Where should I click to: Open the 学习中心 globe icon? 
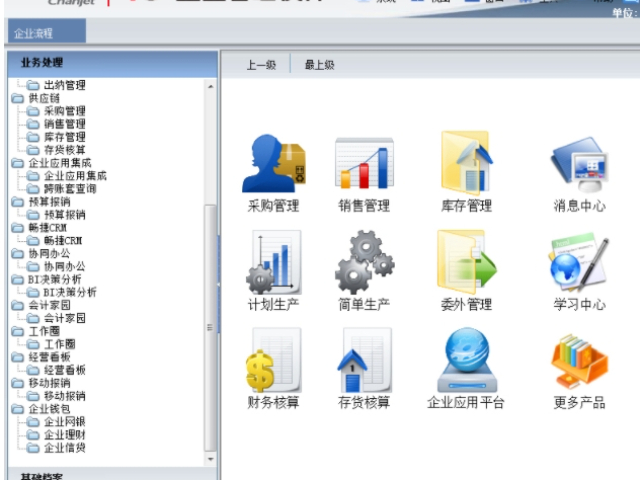(x=579, y=263)
